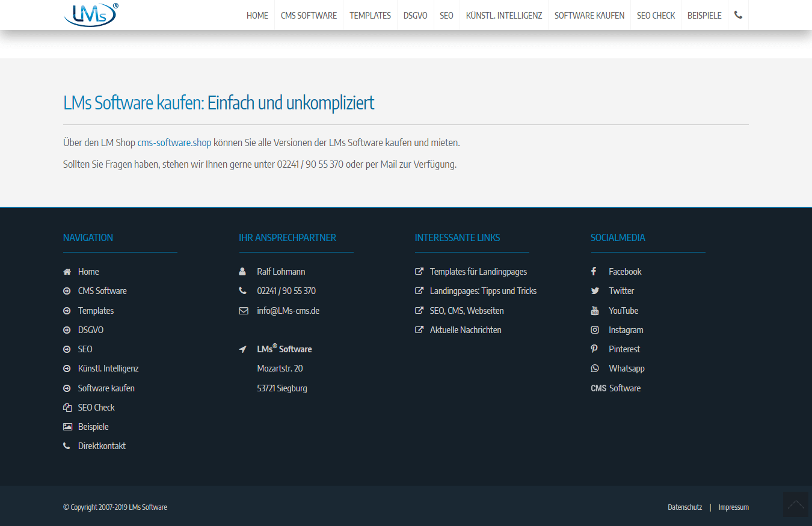This screenshot has width=812, height=526.
Task: Visit the YouTube link text
Action: pyautogui.click(x=624, y=311)
